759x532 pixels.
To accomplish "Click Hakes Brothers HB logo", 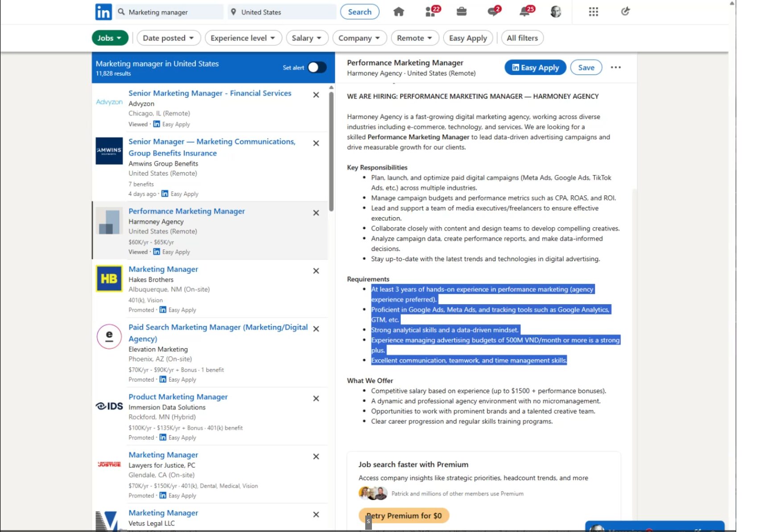I will pos(109,279).
